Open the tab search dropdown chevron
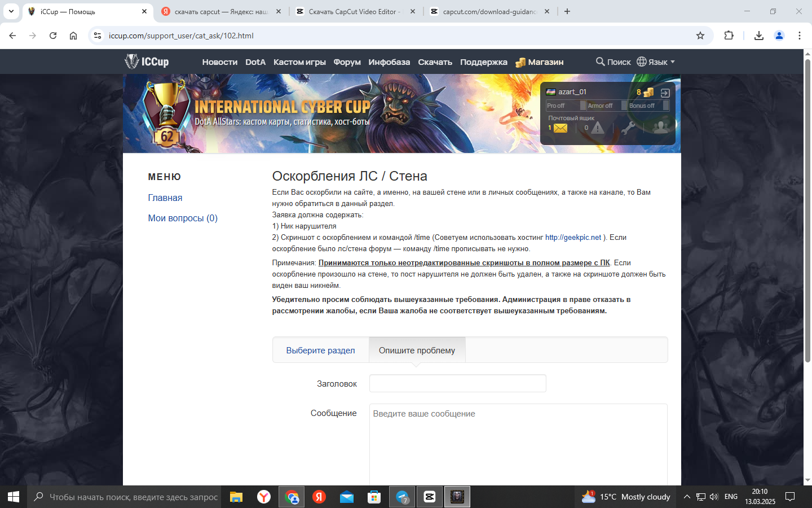The height and width of the screenshot is (508, 812). click(11, 11)
